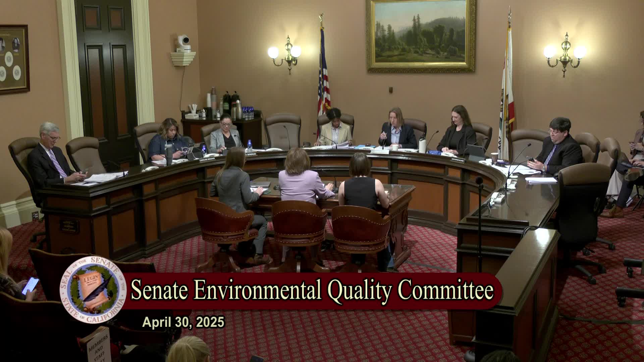The width and height of the screenshot is (644, 362).
Task: Click the April 30, 2025 date text
Action: point(183,322)
